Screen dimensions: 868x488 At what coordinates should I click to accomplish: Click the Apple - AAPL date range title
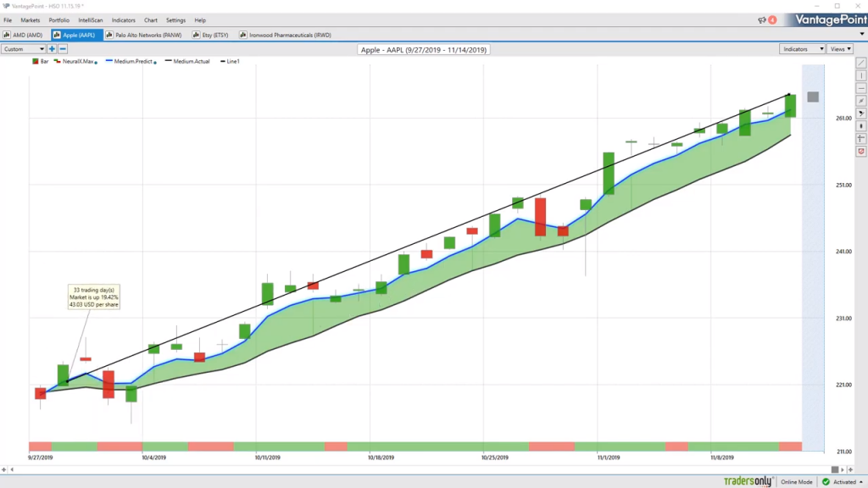click(x=424, y=50)
